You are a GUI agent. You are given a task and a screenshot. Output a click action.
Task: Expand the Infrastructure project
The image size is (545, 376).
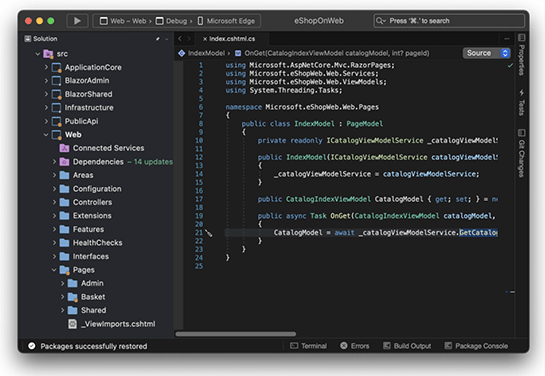[46, 108]
